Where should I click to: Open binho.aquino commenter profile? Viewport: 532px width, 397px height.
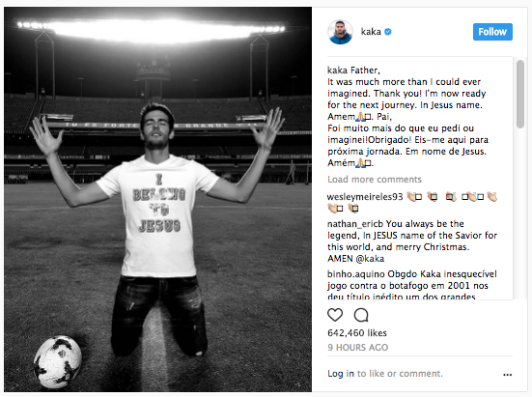(x=356, y=273)
